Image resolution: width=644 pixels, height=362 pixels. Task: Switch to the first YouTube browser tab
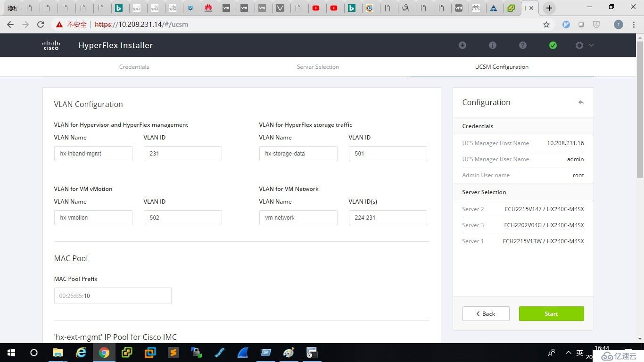pos(316,8)
